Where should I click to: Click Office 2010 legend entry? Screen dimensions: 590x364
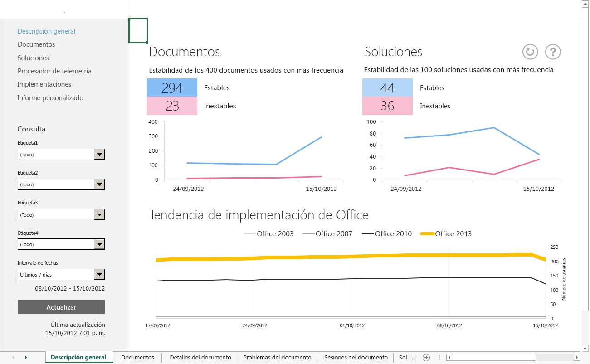[387, 234]
